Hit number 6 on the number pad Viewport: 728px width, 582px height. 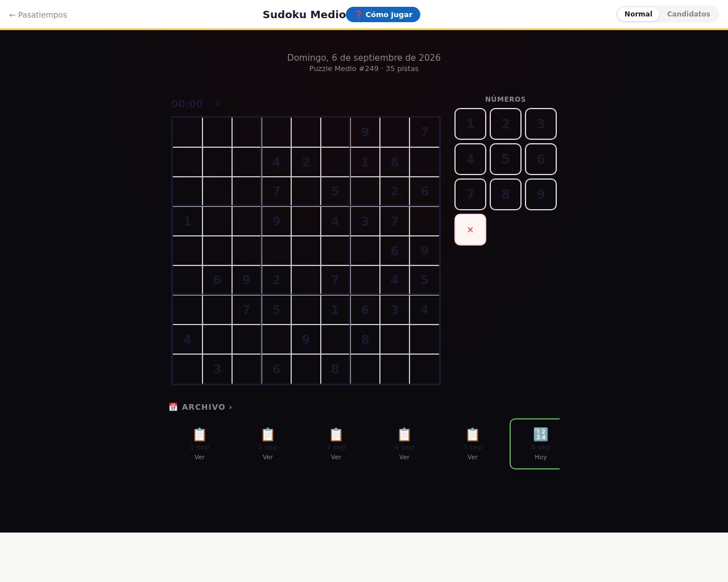point(541,159)
